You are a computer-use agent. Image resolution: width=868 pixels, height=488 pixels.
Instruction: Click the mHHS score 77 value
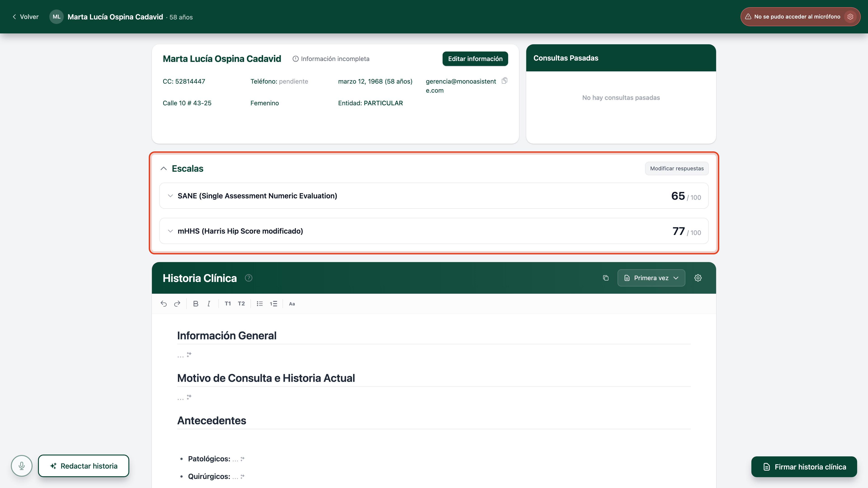tap(679, 231)
